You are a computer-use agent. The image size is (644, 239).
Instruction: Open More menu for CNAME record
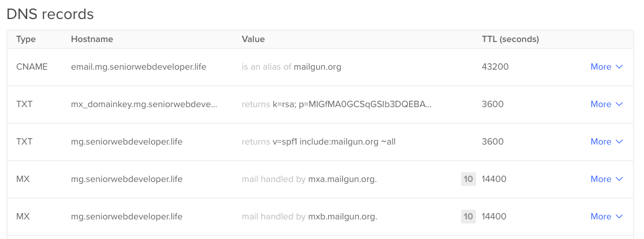(x=606, y=67)
